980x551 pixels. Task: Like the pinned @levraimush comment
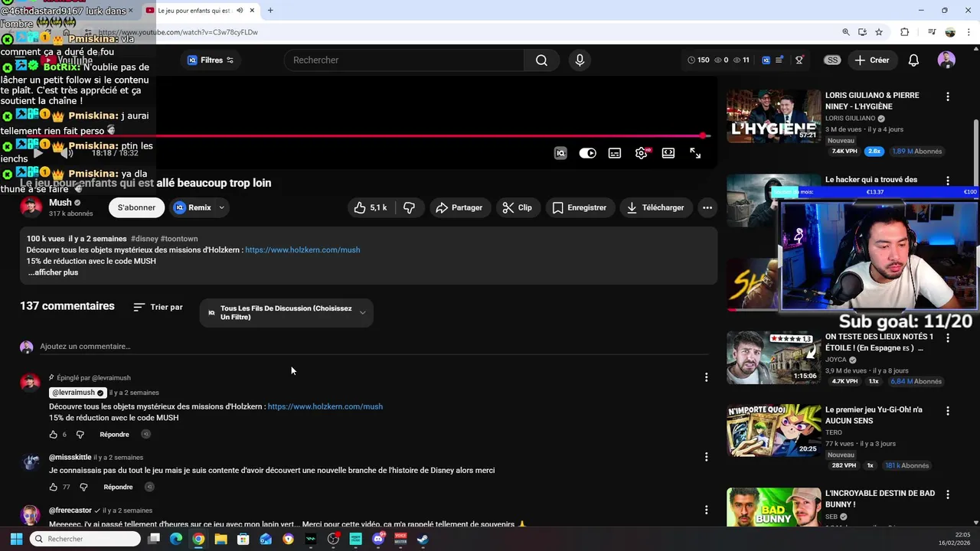tap(54, 435)
